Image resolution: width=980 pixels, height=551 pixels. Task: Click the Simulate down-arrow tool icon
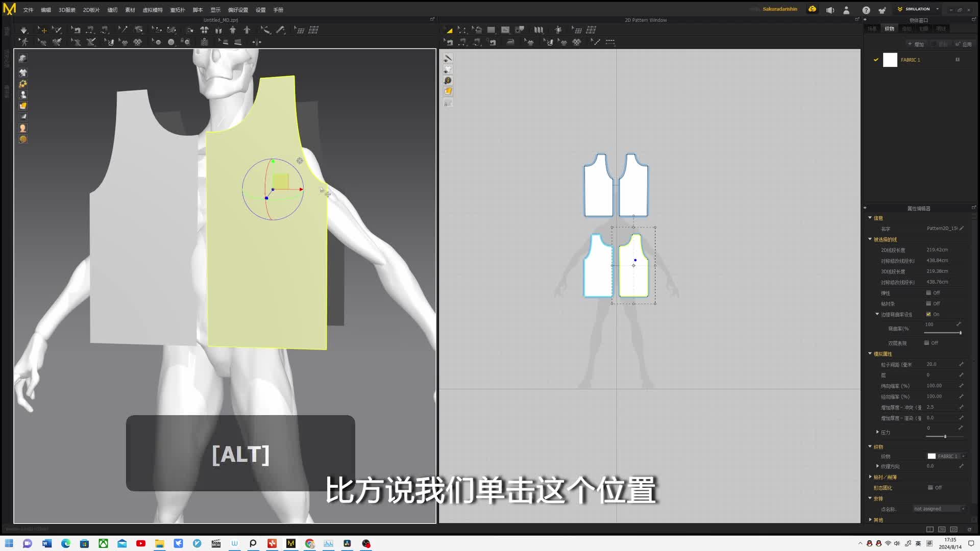pos(23,30)
